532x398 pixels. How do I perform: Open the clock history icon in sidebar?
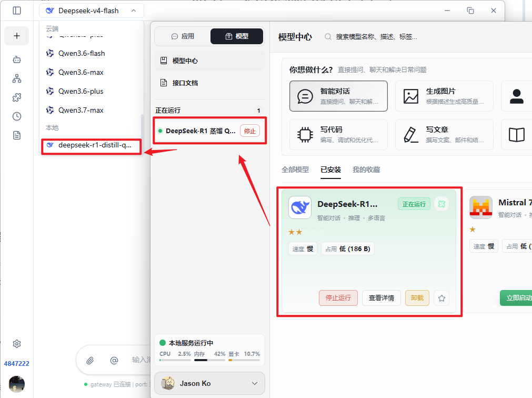pos(17,116)
